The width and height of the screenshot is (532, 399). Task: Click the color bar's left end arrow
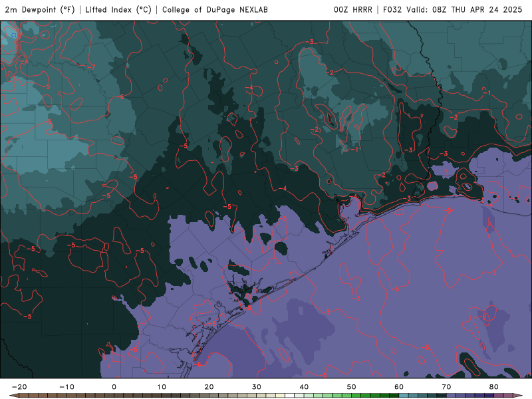pos(13,396)
